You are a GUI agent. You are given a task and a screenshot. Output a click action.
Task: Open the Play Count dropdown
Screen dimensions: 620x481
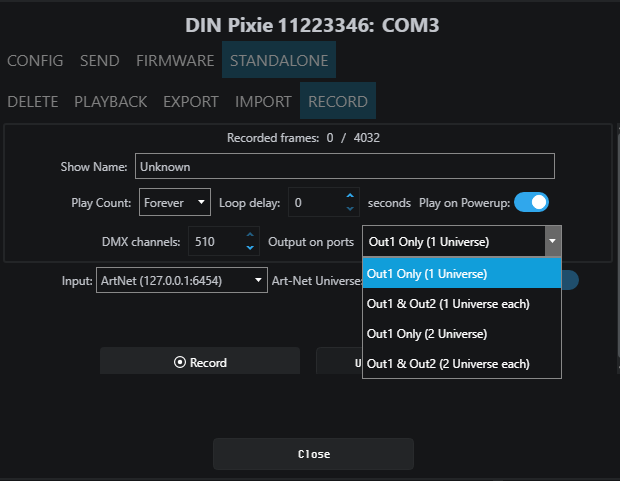point(175,202)
